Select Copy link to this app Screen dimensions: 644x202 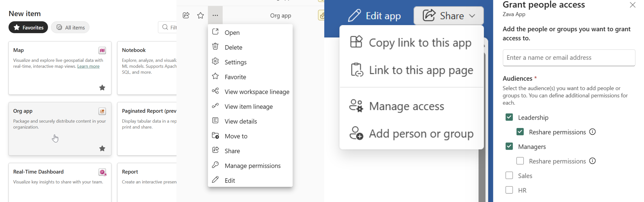(411, 42)
